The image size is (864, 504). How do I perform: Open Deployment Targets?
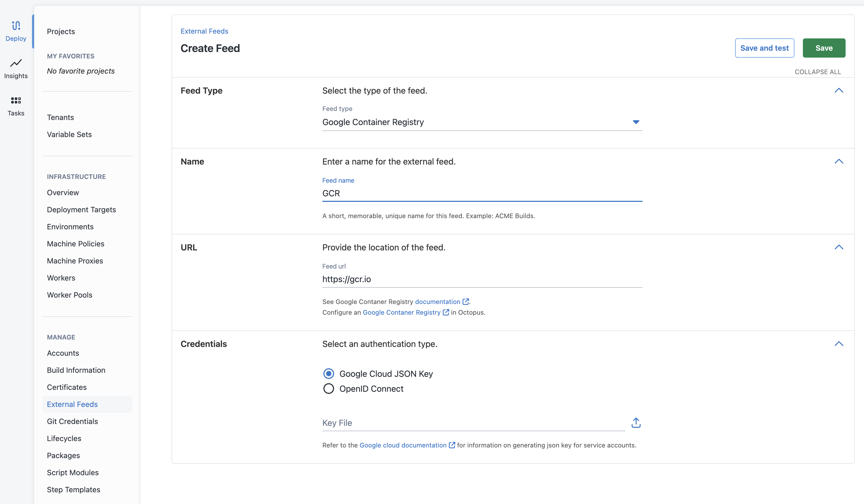(x=81, y=210)
